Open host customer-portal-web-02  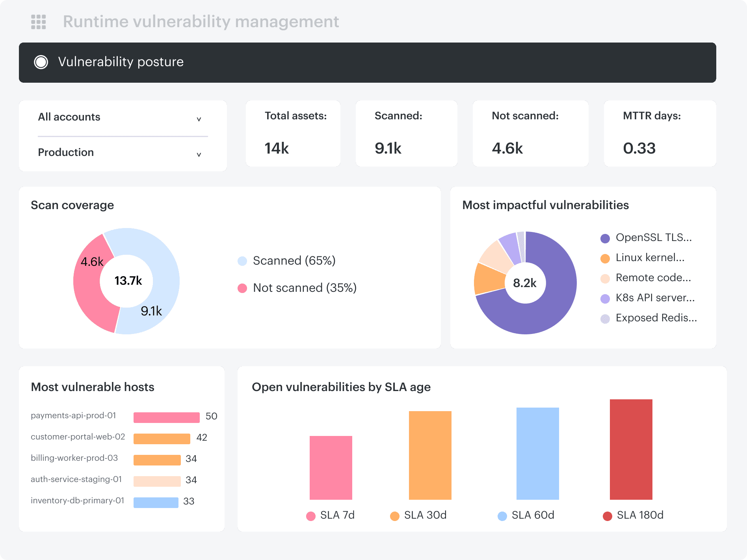78,437
